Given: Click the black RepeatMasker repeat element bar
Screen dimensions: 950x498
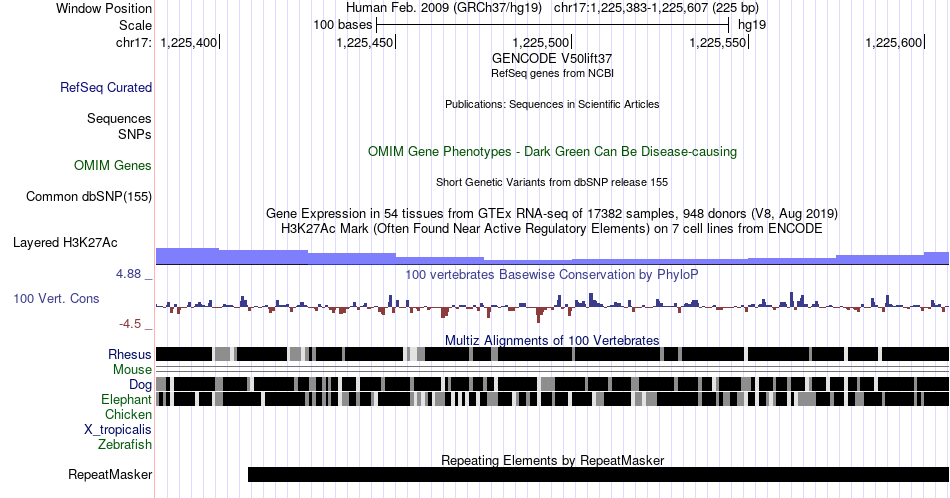Looking at the screenshot, I should (x=599, y=474).
